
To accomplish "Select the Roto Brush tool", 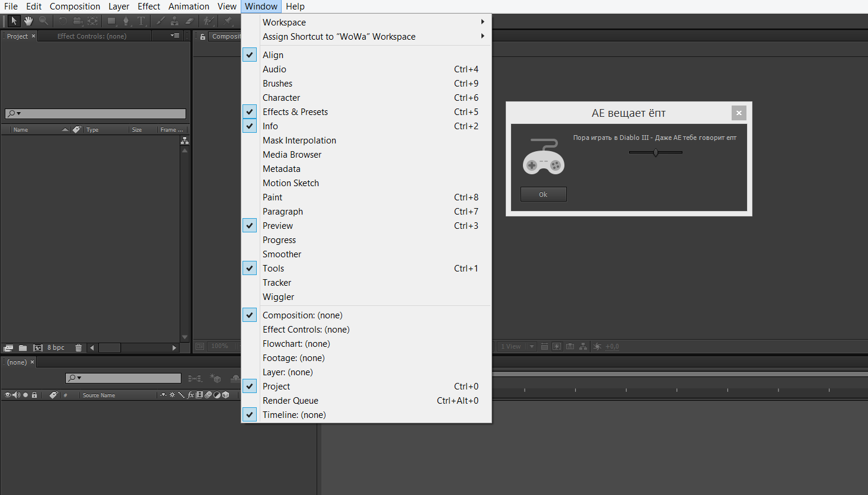I will [209, 21].
